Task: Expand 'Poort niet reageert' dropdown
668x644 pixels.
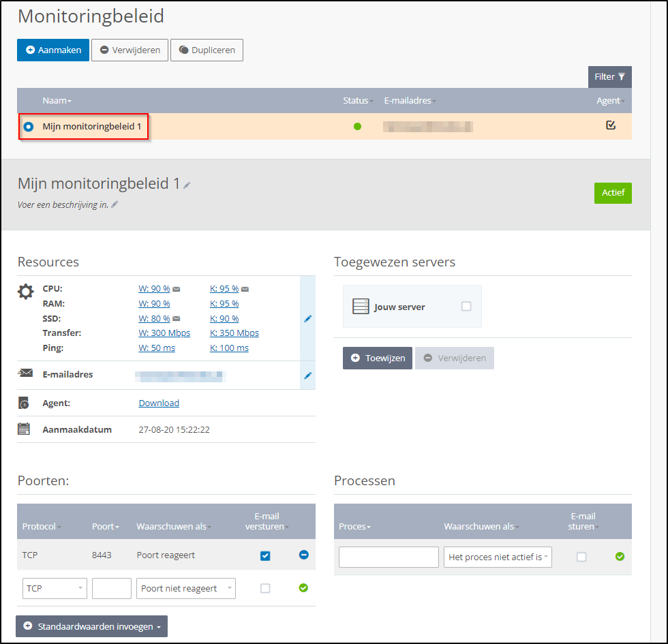Action: (185, 588)
